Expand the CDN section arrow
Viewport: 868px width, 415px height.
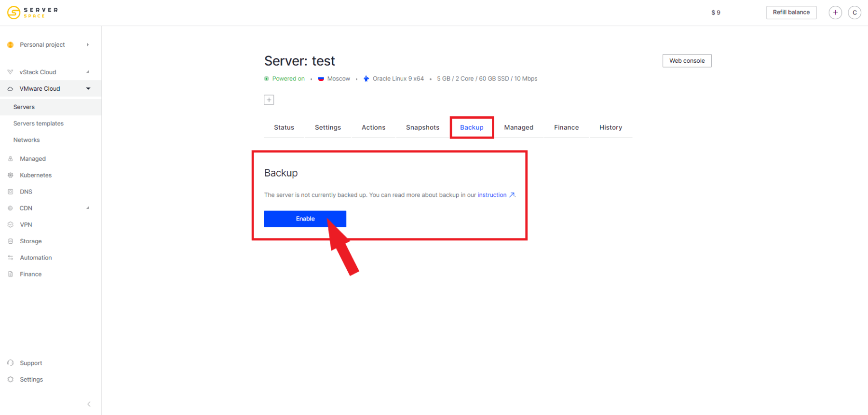88,208
